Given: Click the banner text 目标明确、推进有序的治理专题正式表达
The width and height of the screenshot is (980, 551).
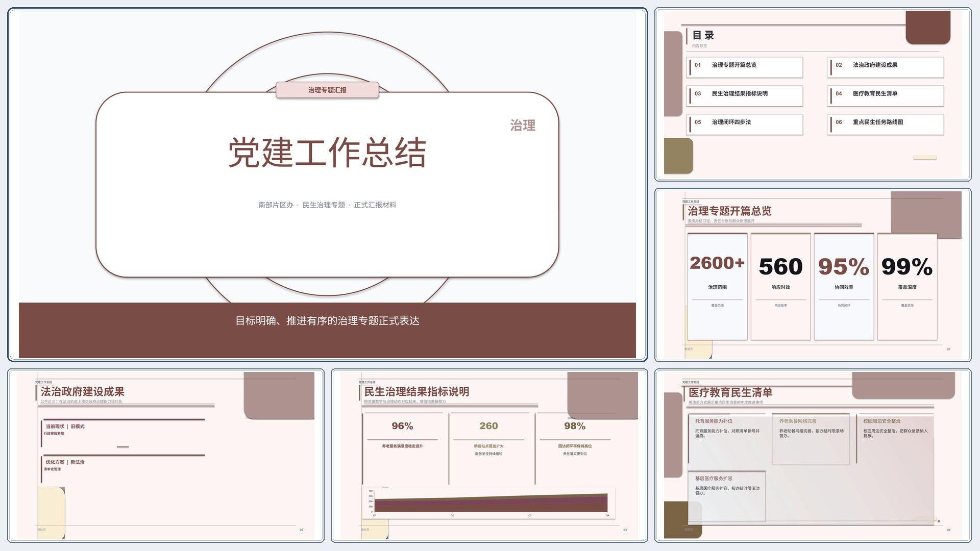Looking at the screenshot, I should (327, 321).
